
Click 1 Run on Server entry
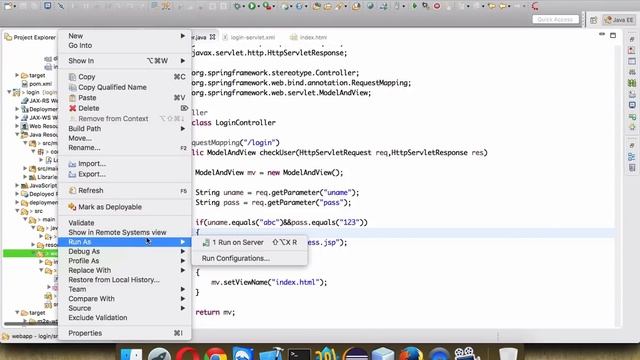click(249, 242)
